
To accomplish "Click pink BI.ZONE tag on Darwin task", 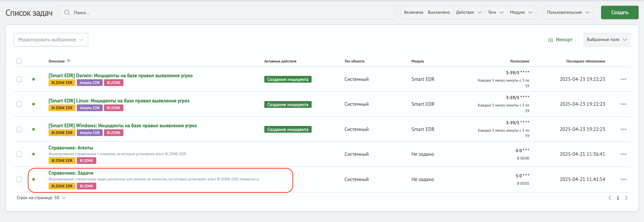I will pyautogui.click(x=114, y=83).
